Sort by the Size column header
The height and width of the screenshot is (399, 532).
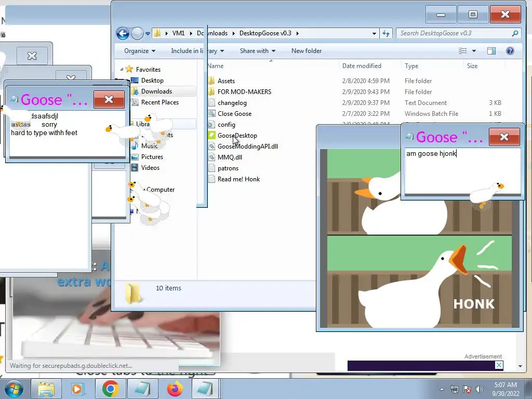point(472,66)
